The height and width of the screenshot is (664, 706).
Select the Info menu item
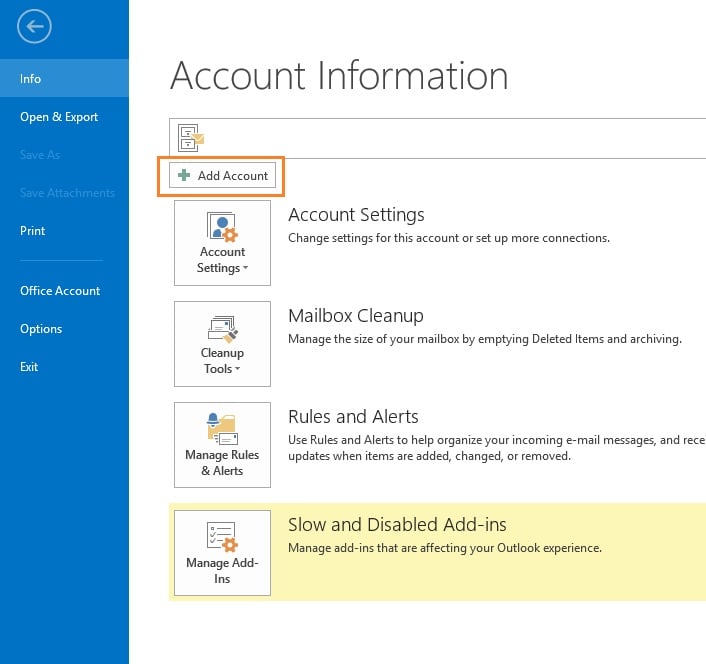click(64, 78)
